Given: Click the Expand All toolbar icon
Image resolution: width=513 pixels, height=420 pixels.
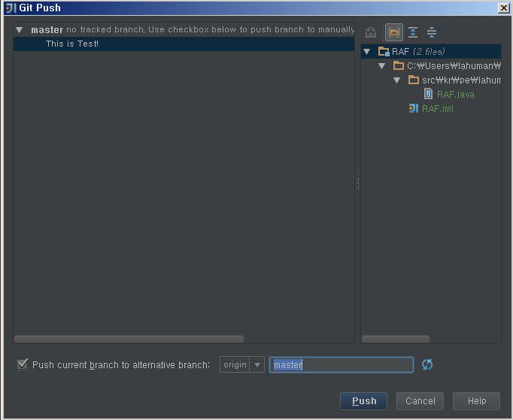Looking at the screenshot, I should (x=413, y=32).
